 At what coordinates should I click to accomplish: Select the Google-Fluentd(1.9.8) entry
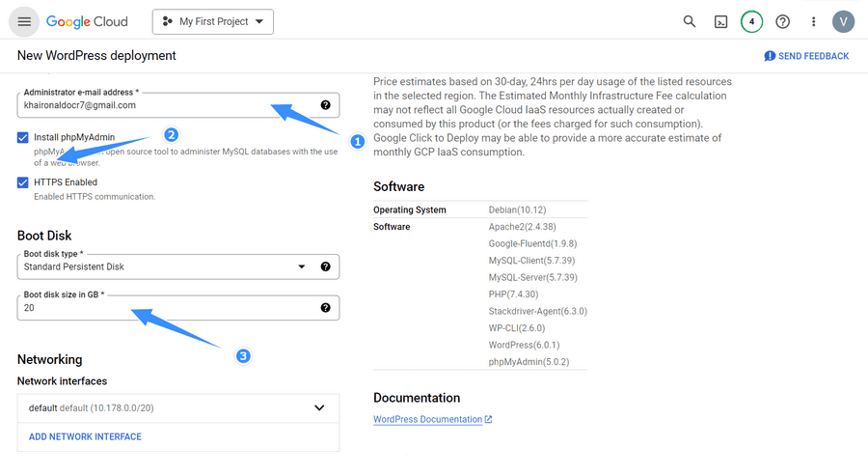pos(532,244)
